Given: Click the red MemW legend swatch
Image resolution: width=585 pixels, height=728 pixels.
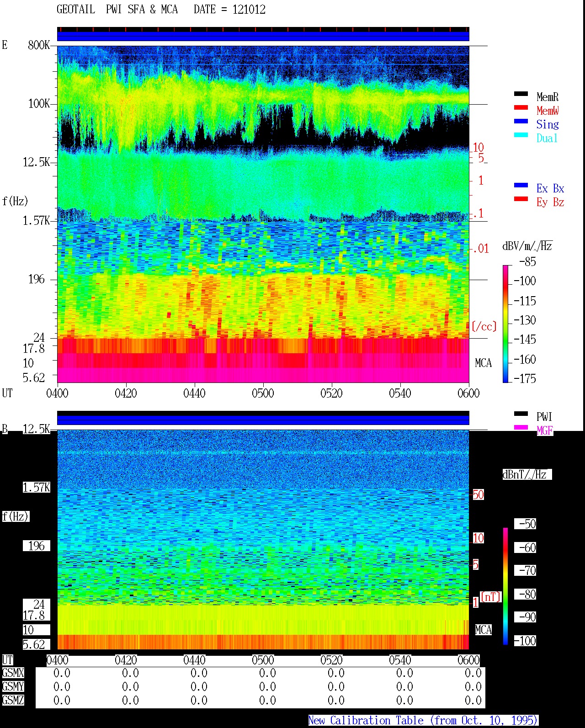Looking at the screenshot, I should (521, 108).
